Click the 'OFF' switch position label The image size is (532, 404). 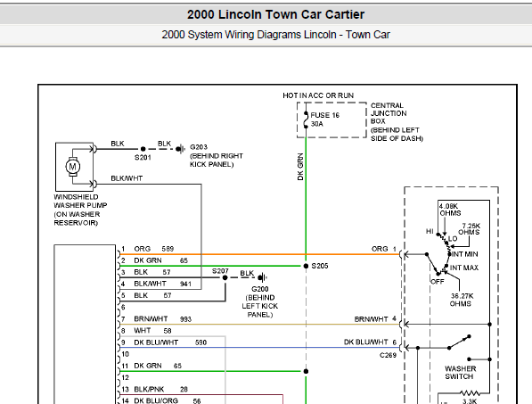point(438,282)
